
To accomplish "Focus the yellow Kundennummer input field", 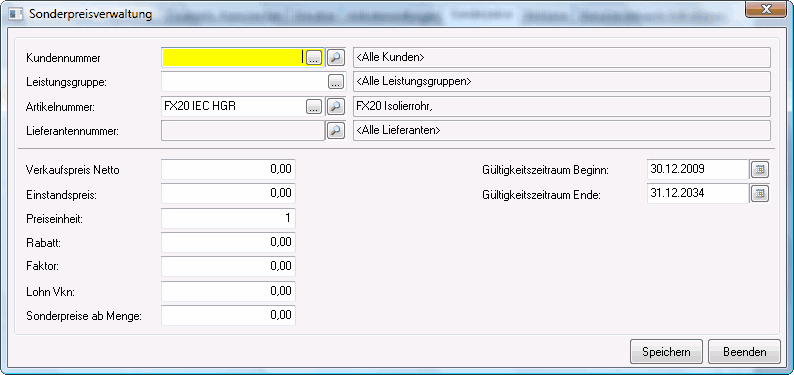I will (234, 58).
